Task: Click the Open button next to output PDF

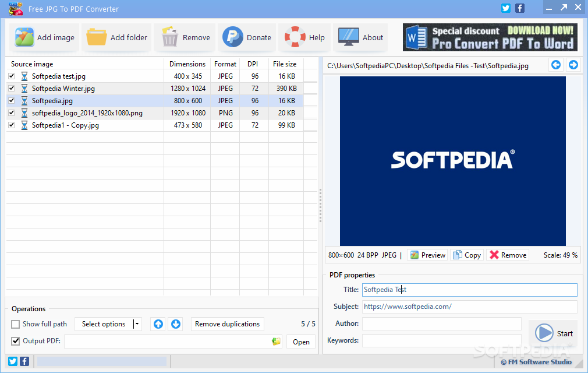Action: point(301,342)
